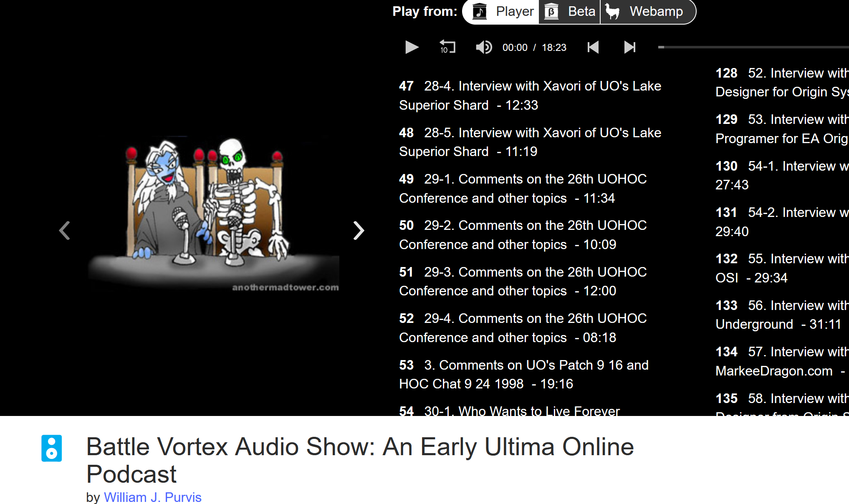Image resolution: width=849 pixels, height=504 pixels.
Task: Click the rewind 10 seconds icon
Action: tap(447, 47)
